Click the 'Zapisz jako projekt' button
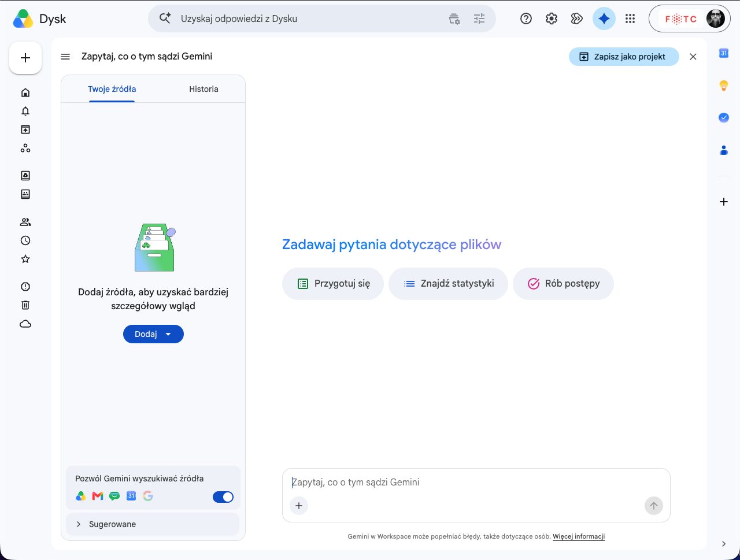This screenshot has width=740, height=560. click(624, 57)
